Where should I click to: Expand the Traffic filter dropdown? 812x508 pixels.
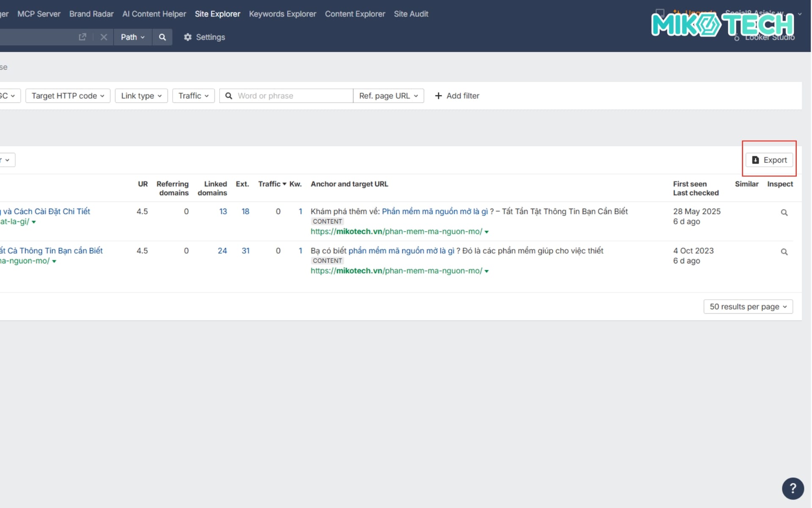pos(193,96)
